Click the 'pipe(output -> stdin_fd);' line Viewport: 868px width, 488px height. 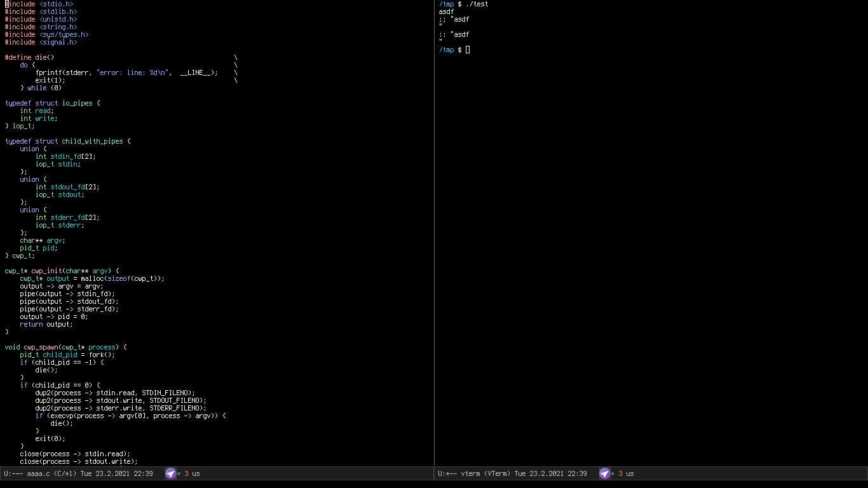(67, 294)
